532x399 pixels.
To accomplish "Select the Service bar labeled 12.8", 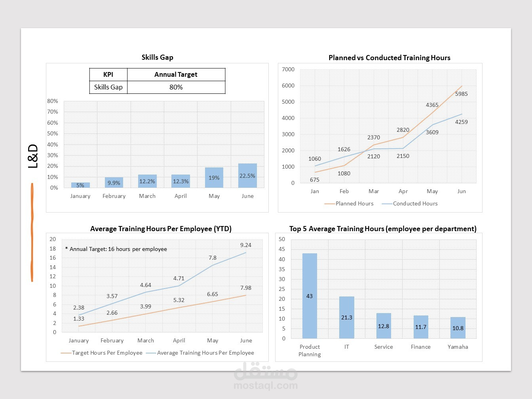I will point(384,326).
